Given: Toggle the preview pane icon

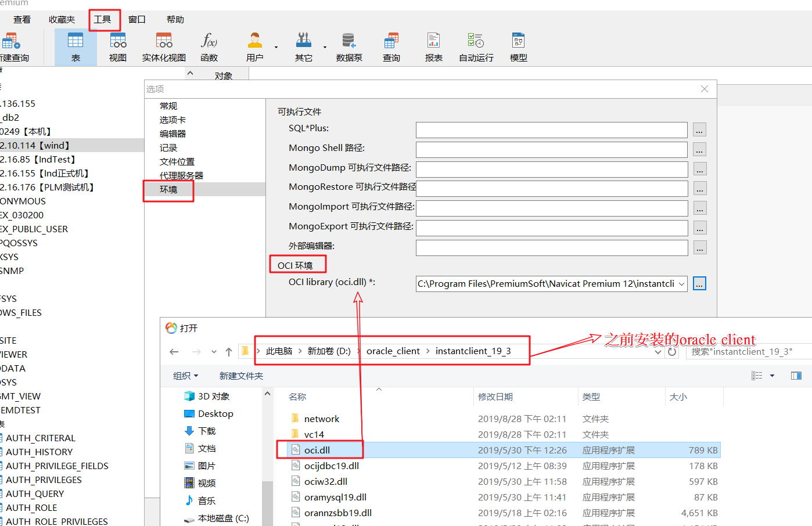Looking at the screenshot, I should 796,376.
